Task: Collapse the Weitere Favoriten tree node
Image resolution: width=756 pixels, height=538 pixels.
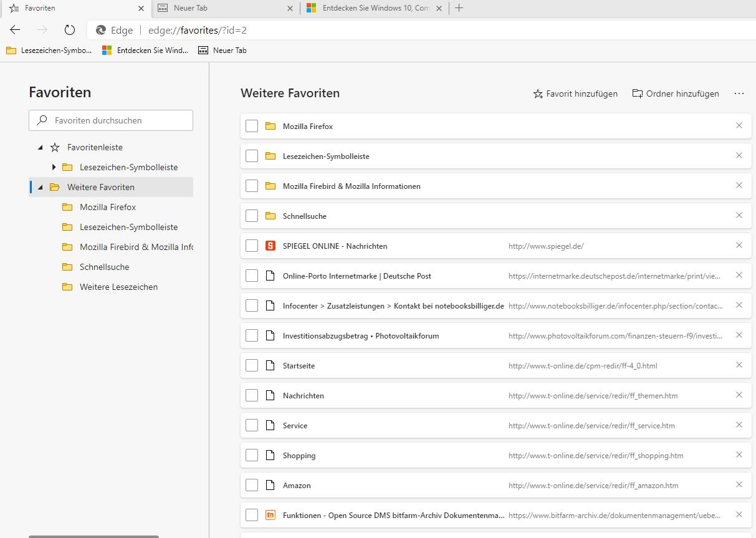Action: tap(41, 187)
